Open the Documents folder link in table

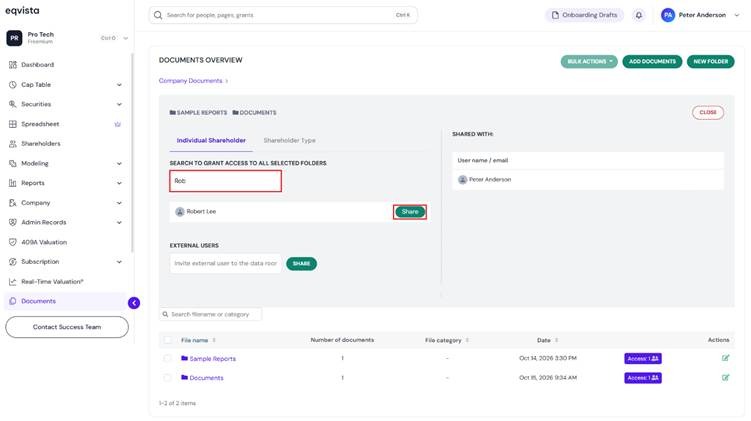coord(206,378)
